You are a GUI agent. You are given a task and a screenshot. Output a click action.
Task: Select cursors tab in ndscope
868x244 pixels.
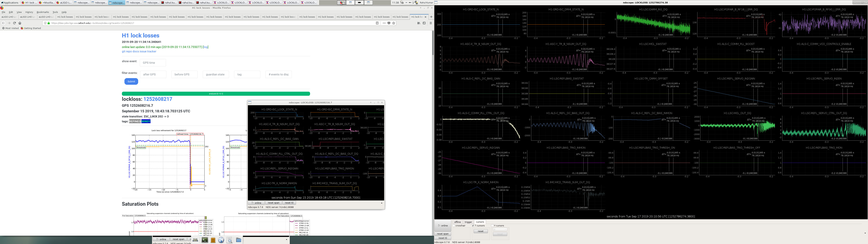pyautogui.click(x=480, y=222)
